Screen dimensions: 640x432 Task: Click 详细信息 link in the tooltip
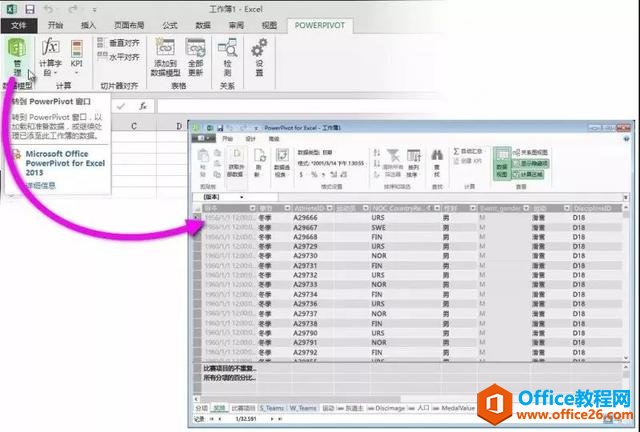pos(40,185)
